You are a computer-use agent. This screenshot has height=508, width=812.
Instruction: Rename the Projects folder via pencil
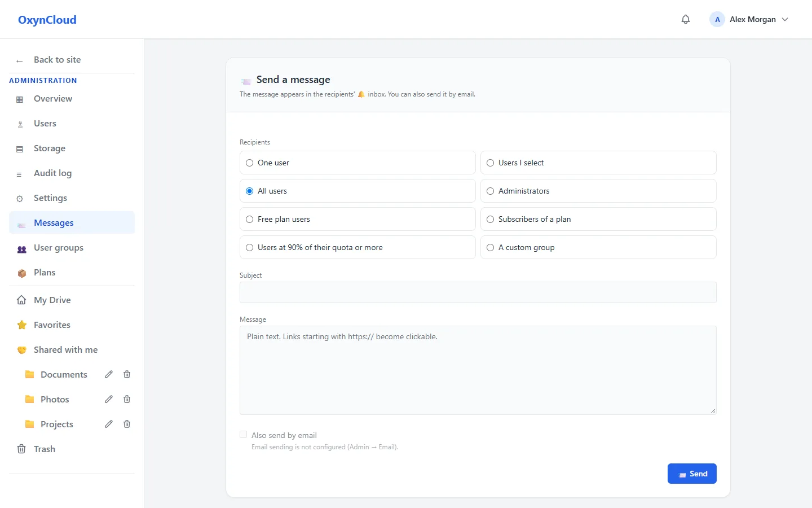109,424
